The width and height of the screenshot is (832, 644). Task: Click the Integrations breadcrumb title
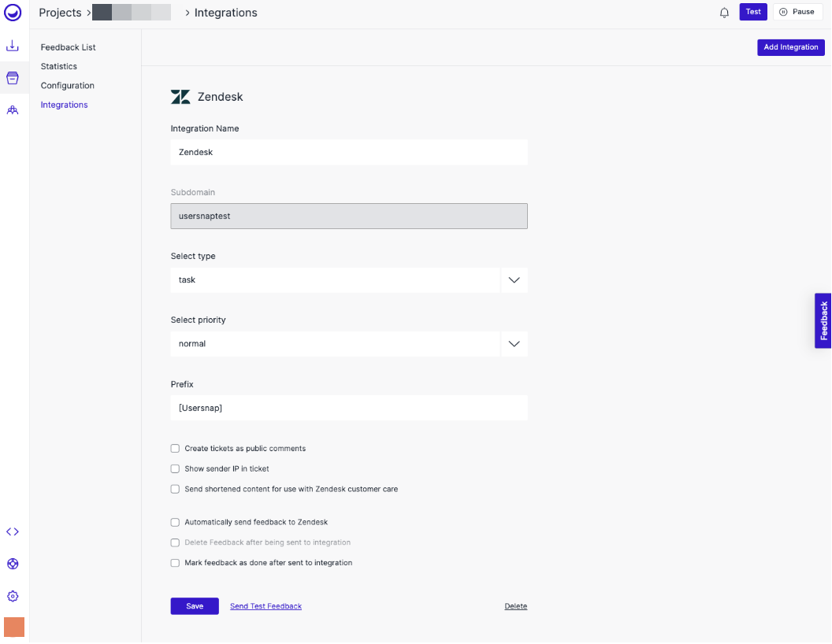coord(225,13)
